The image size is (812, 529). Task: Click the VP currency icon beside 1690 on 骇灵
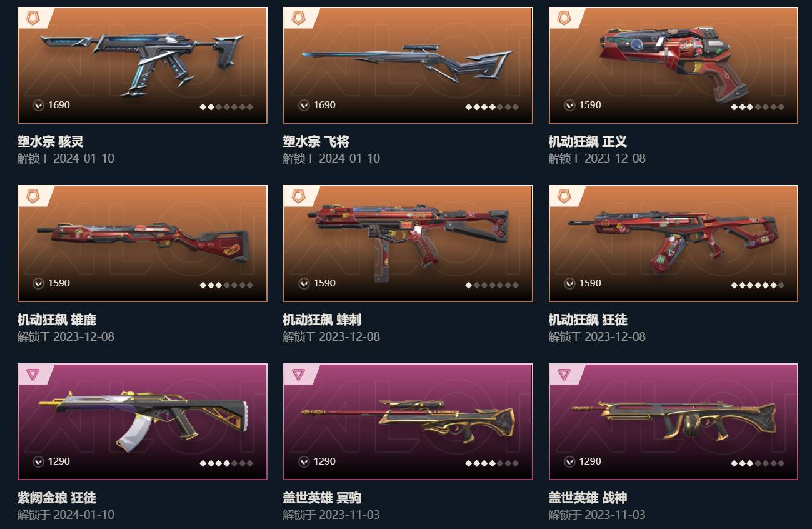pos(38,105)
